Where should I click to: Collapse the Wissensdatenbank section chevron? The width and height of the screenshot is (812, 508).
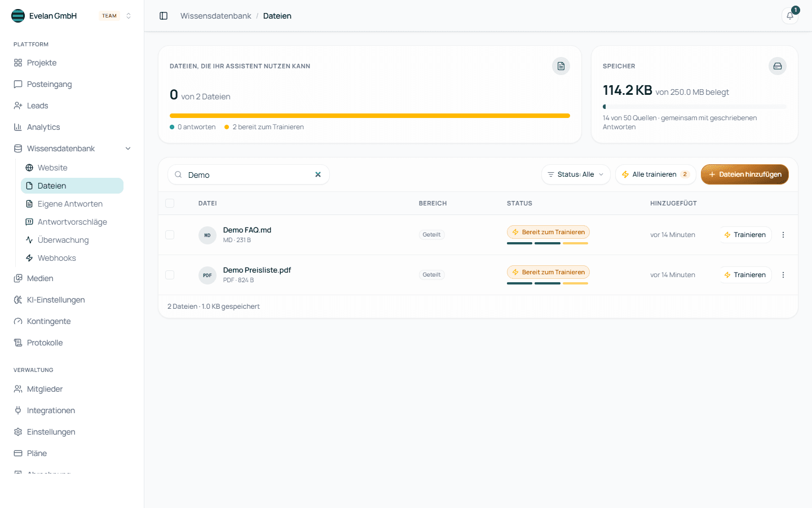coord(128,148)
